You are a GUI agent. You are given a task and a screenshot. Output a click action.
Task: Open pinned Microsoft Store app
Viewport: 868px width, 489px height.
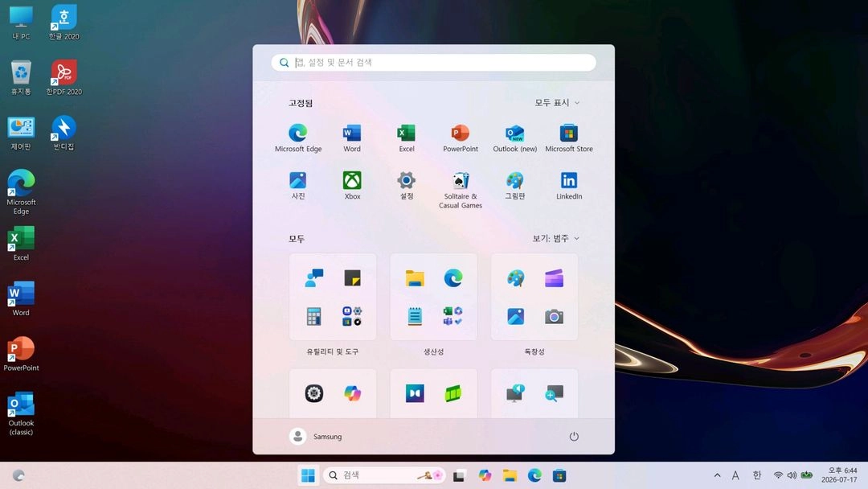(x=569, y=138)
